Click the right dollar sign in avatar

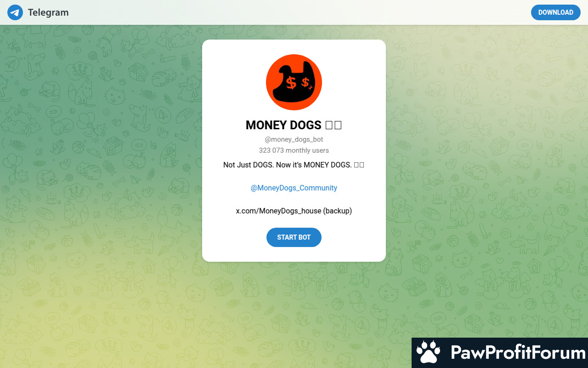pyautogui.click(x=305, y=83)
